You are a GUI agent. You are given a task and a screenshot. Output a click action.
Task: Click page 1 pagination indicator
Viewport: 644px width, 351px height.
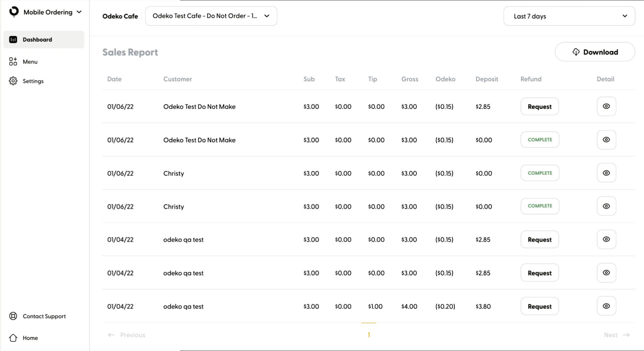pos(369,335)
